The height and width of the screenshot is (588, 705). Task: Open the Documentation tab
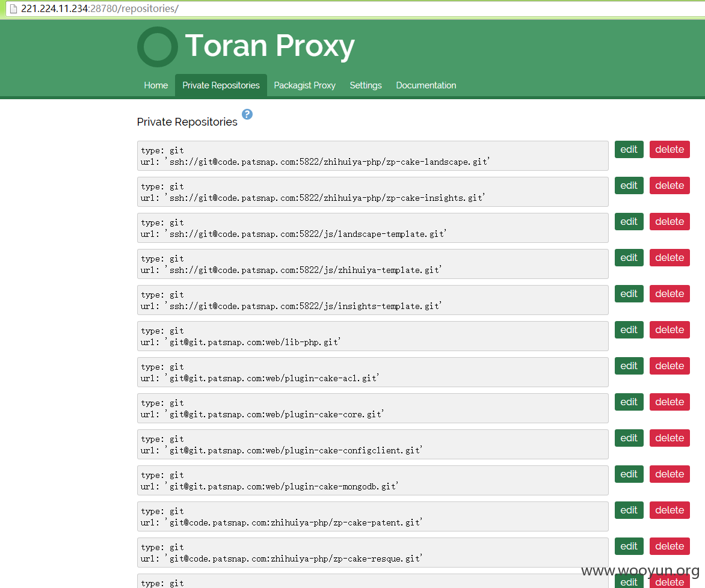click(x=426, y=85)
